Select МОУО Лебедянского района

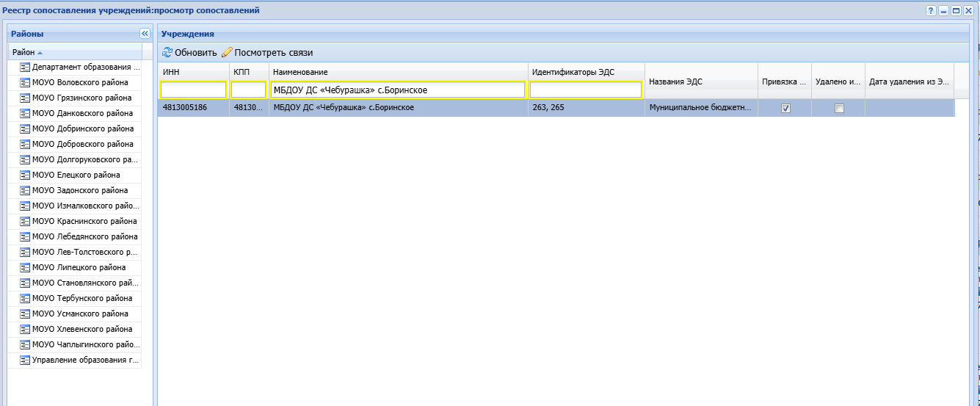79,236
